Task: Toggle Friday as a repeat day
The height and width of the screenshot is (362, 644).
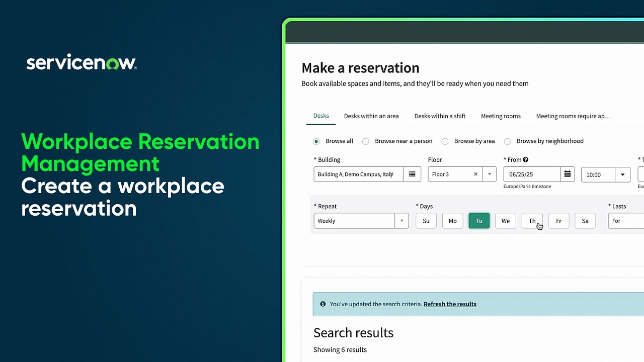Action: 558,221
